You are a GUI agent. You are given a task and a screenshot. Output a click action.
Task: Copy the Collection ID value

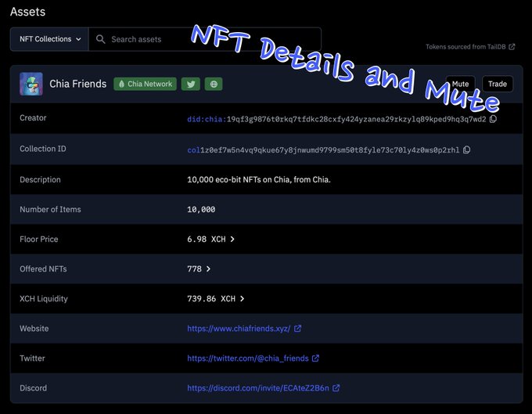[467, 150]
